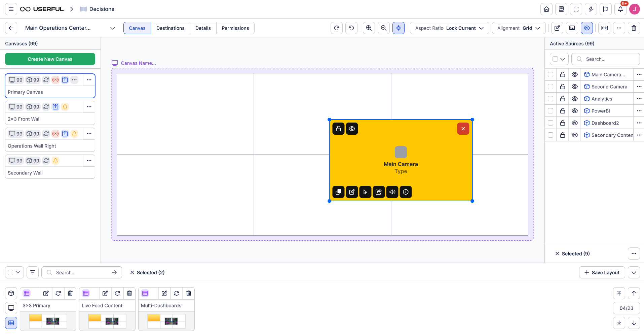The width and height of the screenshot is (644, 336).
Task: Fit the canvas to width
Action: pos(604,28)
